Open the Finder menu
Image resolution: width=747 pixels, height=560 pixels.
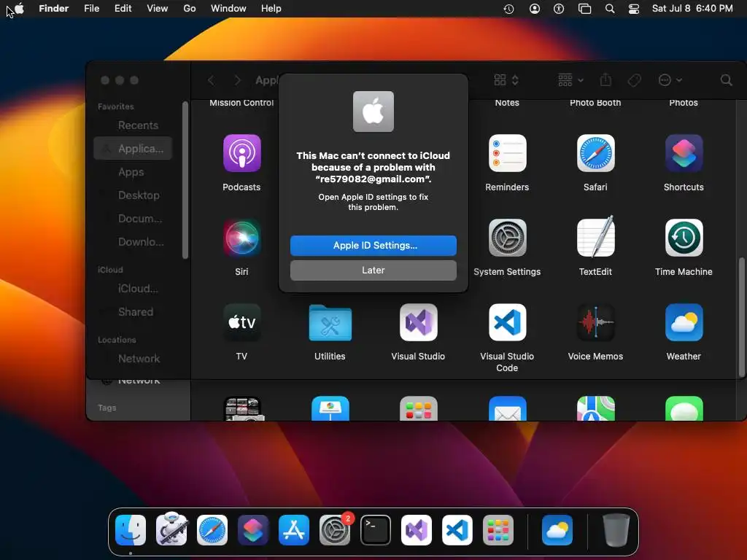point(54,9)
